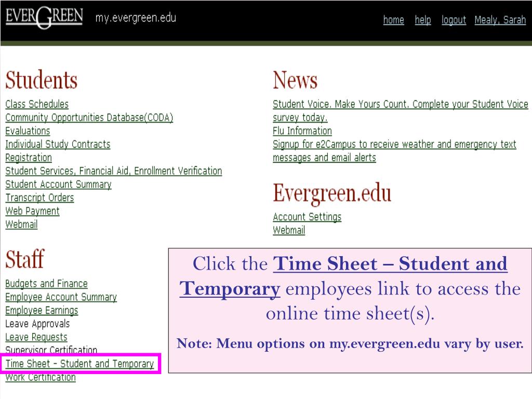Click the Evergreen logo in header

coord(44,17)
